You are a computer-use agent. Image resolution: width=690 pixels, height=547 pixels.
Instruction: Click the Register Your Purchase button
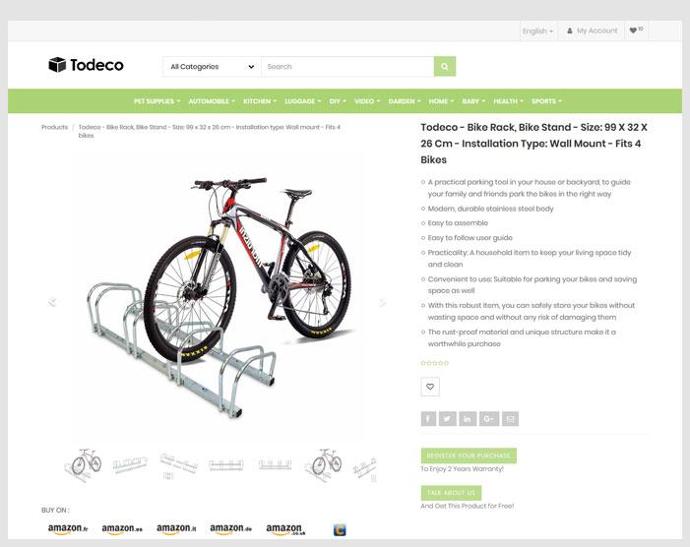pyautogui.click(x=469, y=455)
